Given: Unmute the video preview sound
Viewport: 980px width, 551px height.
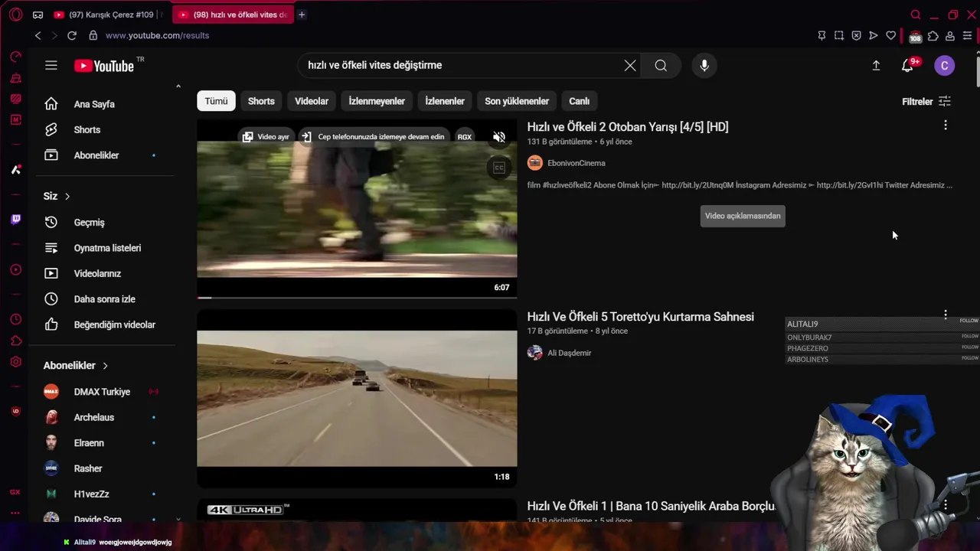Looking at the screenshot, I should tap(499, 137).
